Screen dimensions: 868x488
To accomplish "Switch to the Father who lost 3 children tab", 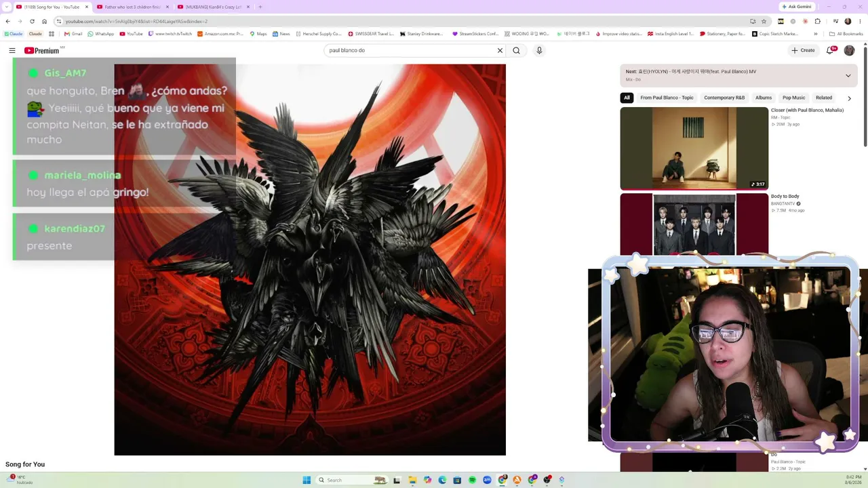I will (133, 7).
